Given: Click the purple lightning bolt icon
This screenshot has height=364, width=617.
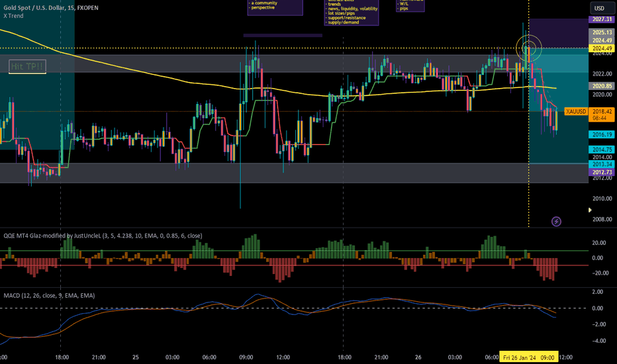Looking at the screenshot, I should tap(556, 222).
